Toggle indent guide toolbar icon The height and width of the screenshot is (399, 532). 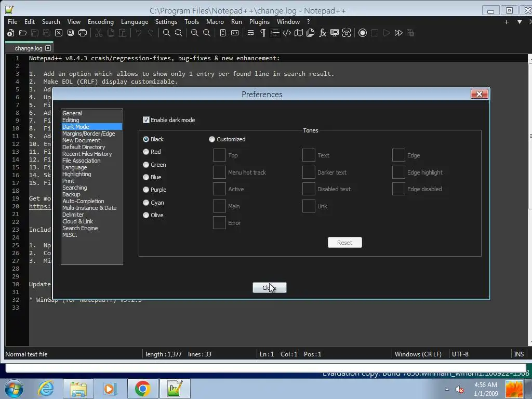275,33
